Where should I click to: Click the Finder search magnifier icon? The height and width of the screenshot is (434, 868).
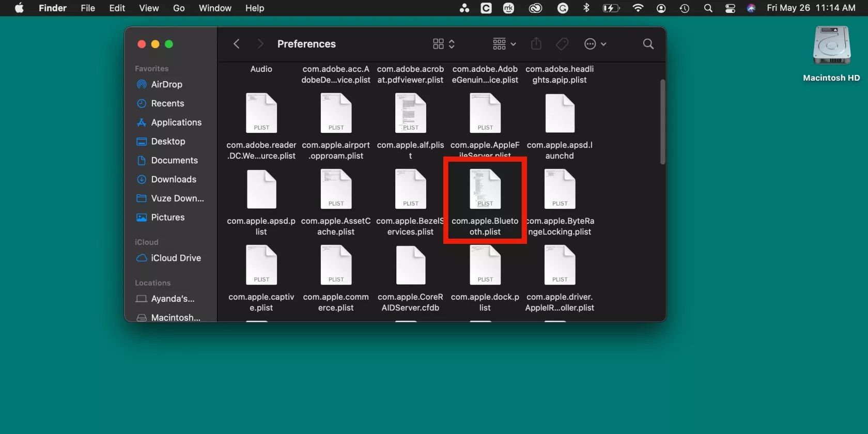tap(648, 44)
